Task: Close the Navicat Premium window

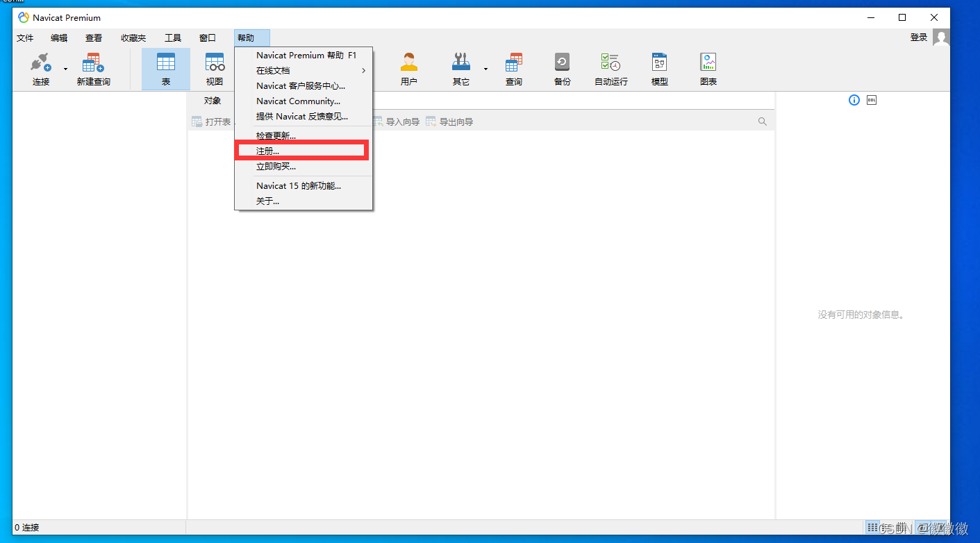Action: pos(934,17)
